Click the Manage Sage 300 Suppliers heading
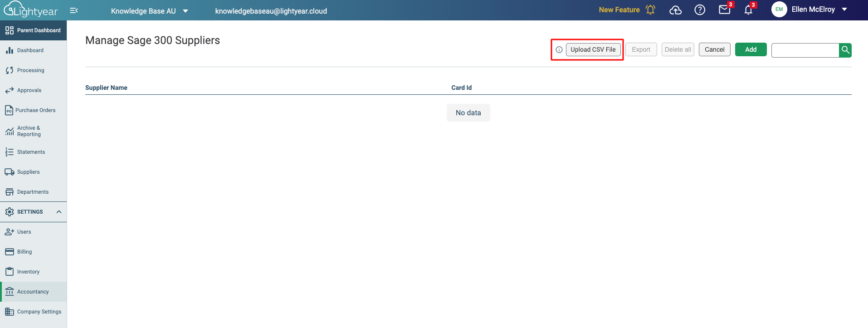868x328 pixels. pyautogui.click(x=152, y=40)
